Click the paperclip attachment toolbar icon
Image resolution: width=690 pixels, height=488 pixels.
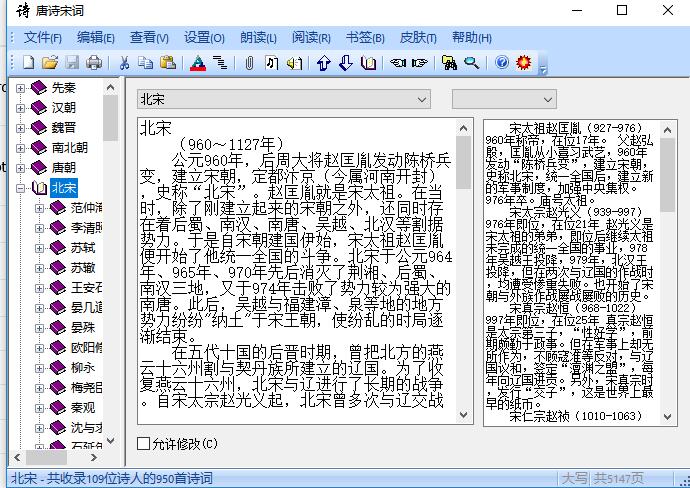click(x=249, y=63)
